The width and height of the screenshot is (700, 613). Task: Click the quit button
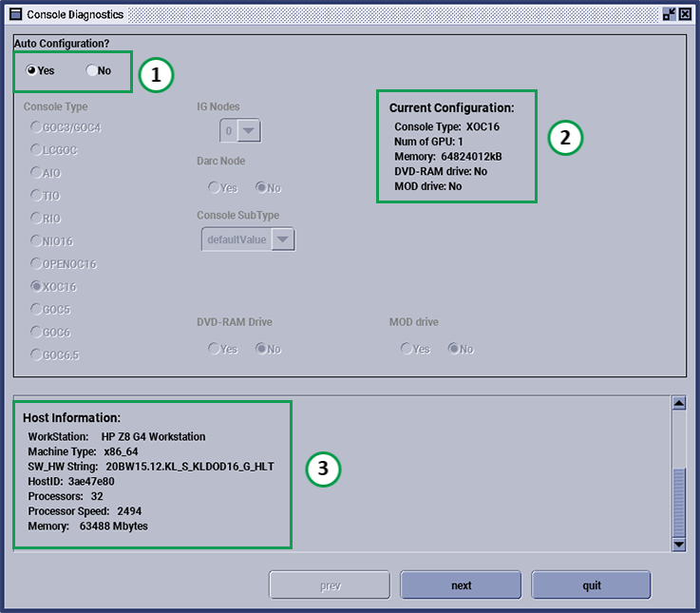click(x=591, y=585)
